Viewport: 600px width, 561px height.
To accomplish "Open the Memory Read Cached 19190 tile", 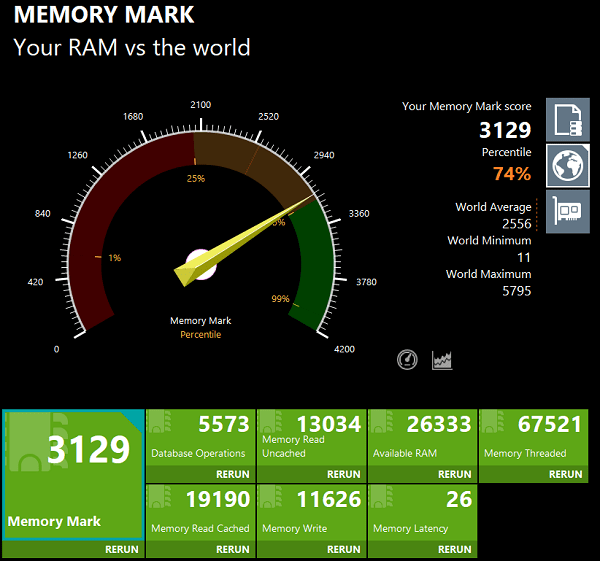I will (x=201, y=512).
